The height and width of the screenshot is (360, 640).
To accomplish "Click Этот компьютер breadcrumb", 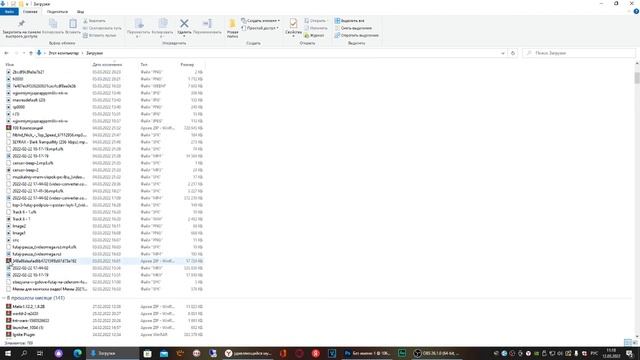I will (64, 53).
